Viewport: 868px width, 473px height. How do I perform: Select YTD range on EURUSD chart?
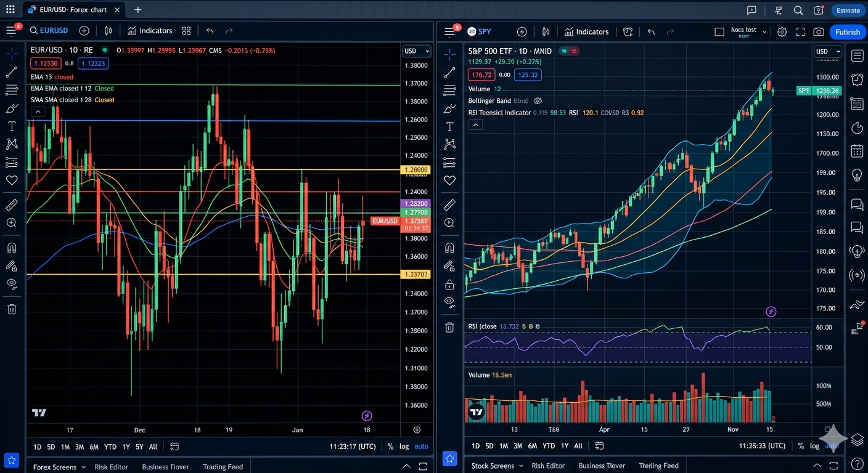(x=110, y=447)
